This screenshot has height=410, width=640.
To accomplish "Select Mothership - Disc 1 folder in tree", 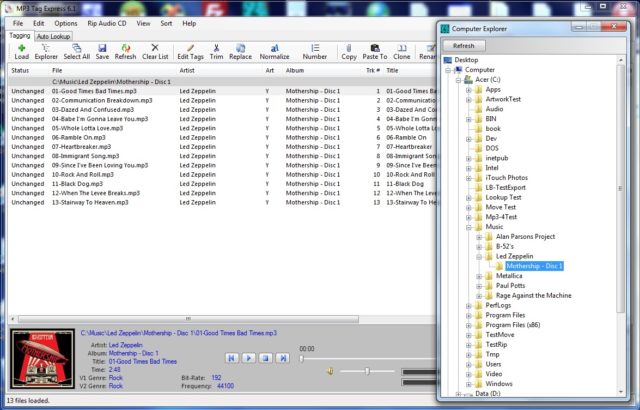I will click(x=534, y=266).
